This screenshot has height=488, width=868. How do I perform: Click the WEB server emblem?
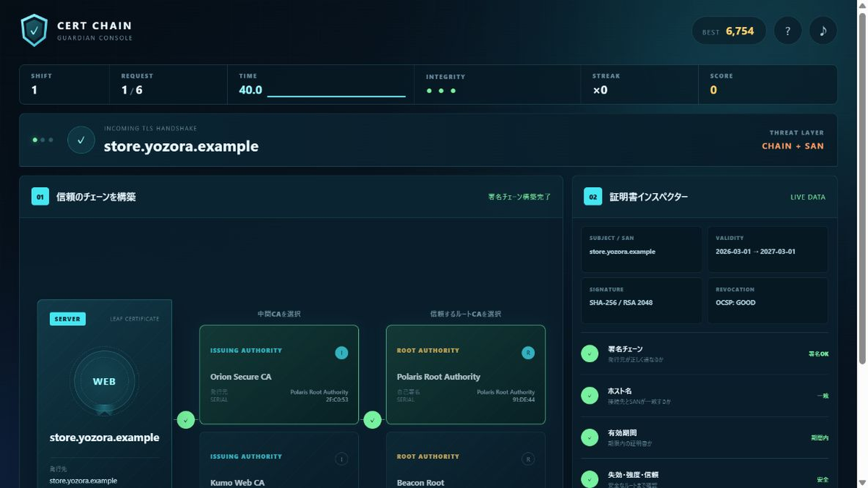pos(104,382)
